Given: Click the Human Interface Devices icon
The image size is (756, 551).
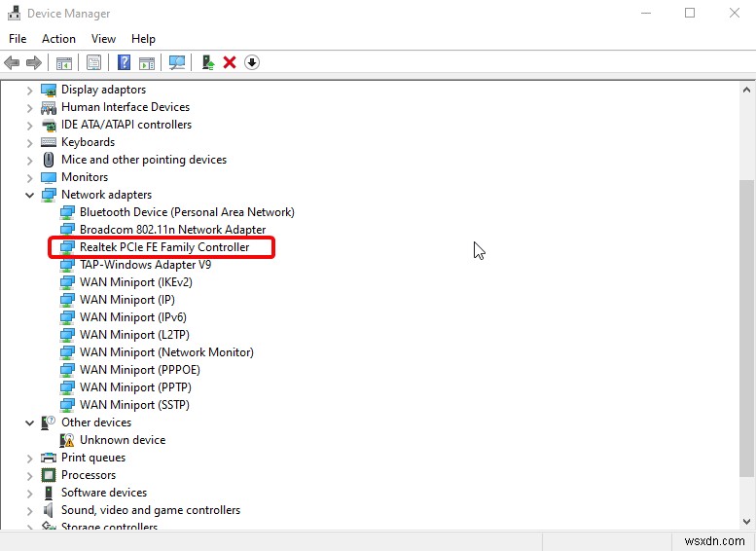Looking at the screenshot, I should [x=49, y=107].
